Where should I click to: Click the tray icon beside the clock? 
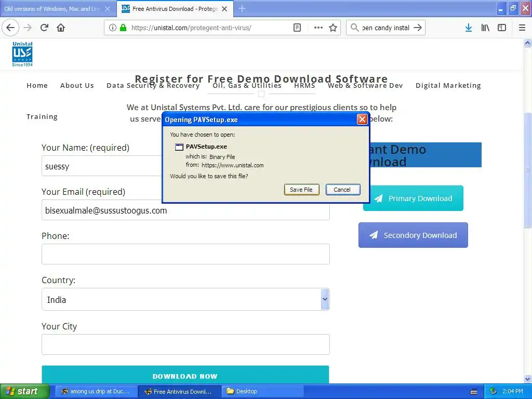point(494,392)
